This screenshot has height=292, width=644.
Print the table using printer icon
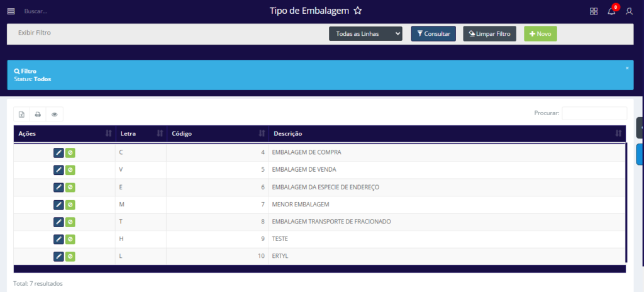38,115
